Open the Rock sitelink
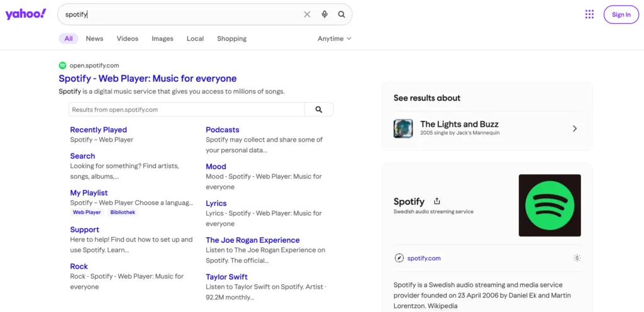The width and height of the screenshot is (644, 312). coord(79,267)
